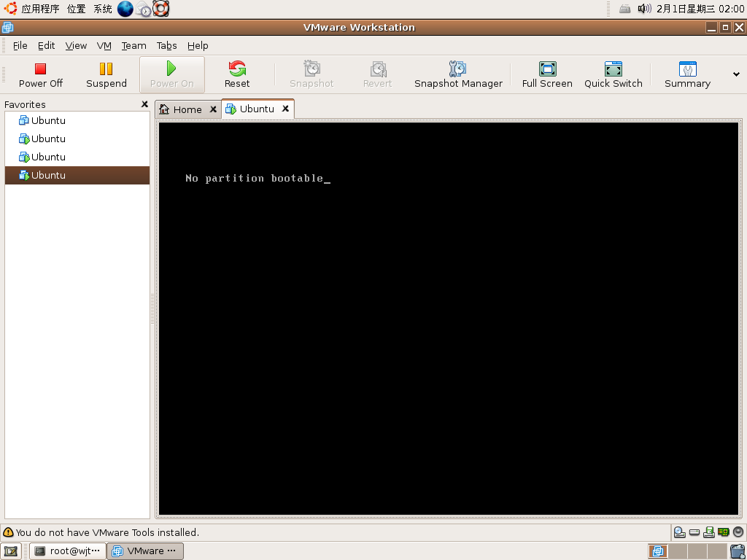The width and height of the screenshot is (747, 560).
Task: Select the highlighted Ubuntu favorite
Action: [77, 175]
